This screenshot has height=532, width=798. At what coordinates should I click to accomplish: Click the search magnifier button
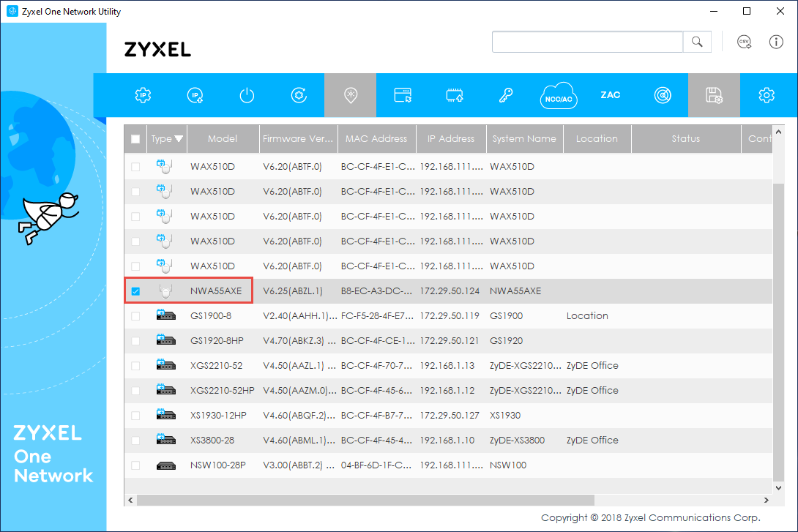(697, 42)
